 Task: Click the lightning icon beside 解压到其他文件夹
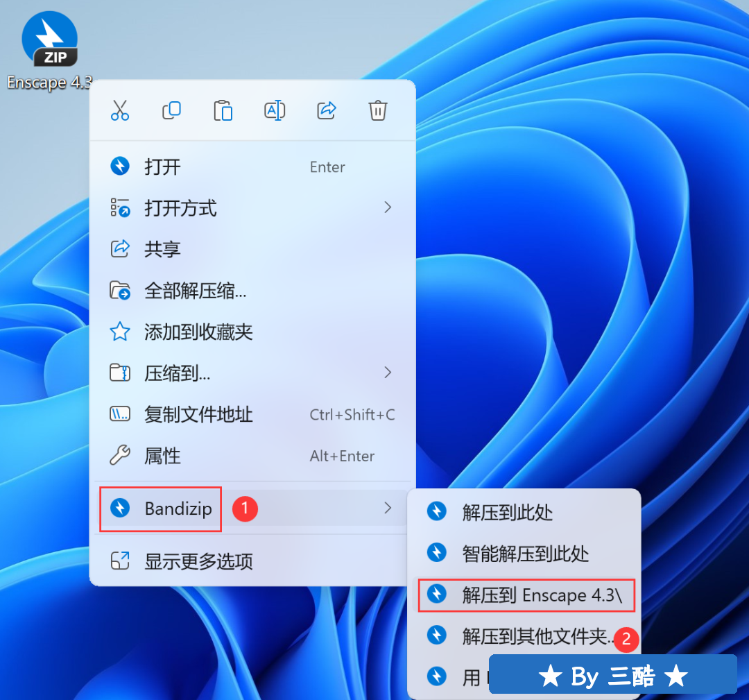click(437, 635)
